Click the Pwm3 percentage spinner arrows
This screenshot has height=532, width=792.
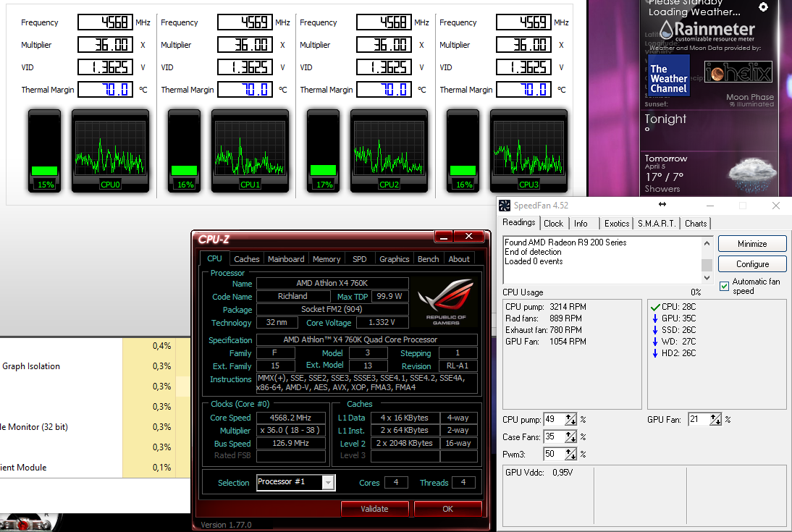pyautogui.click(x=570, y=455)
